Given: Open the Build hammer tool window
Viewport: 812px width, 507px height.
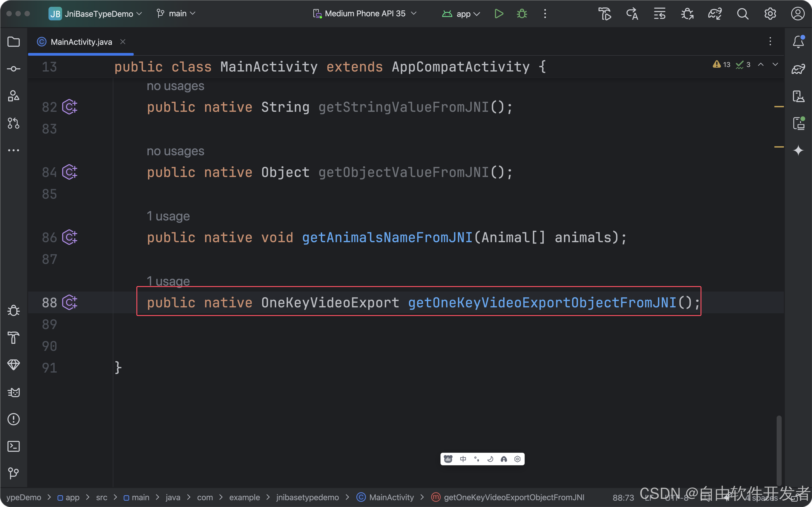Looking at the screenshot, I should (13, 338).
